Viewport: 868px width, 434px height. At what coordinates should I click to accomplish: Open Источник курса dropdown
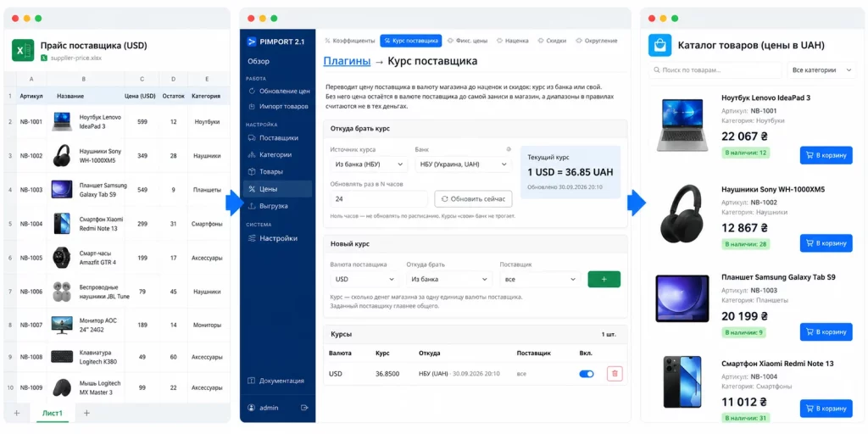tap(369, 164)
